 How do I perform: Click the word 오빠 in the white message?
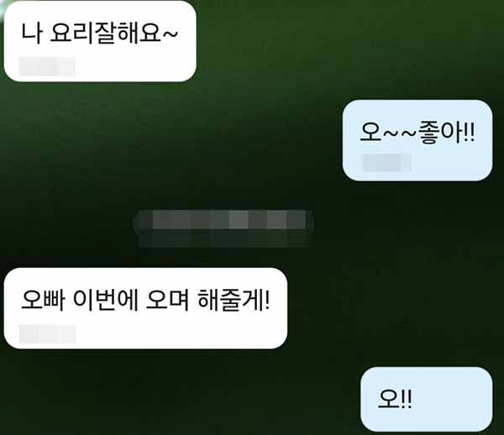(x=43, y=300)
